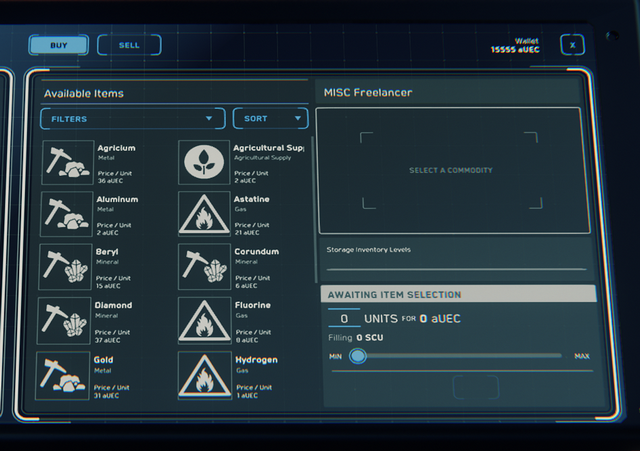This screenshot has width=640, height=451.
Task: Click Hydrogen price 1 aUEC
Action: (x=247, y=395)
